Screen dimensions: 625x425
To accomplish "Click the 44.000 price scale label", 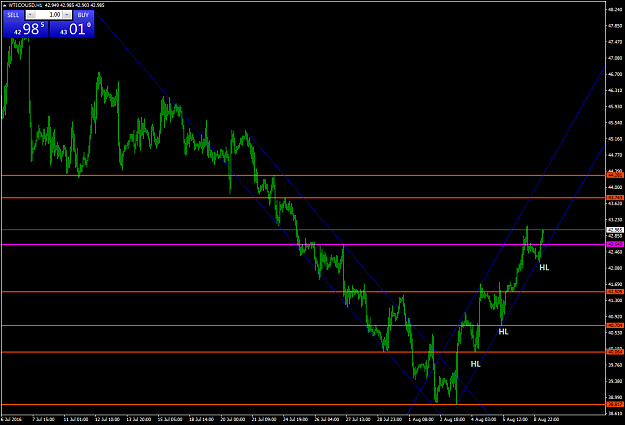I will tap(615, 187).
